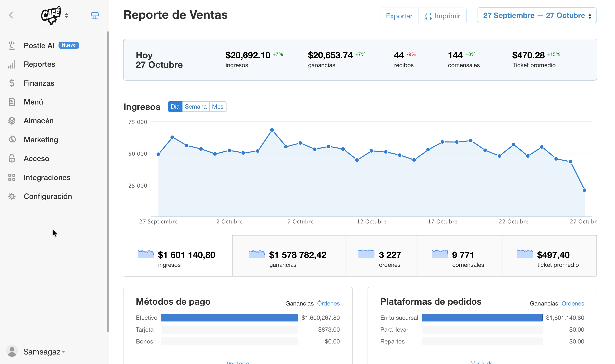Image resolution: width=615 pixels, height=364 pixels.
Task: Click the sidebar vertical scrollbar
Action: (108, 182)
